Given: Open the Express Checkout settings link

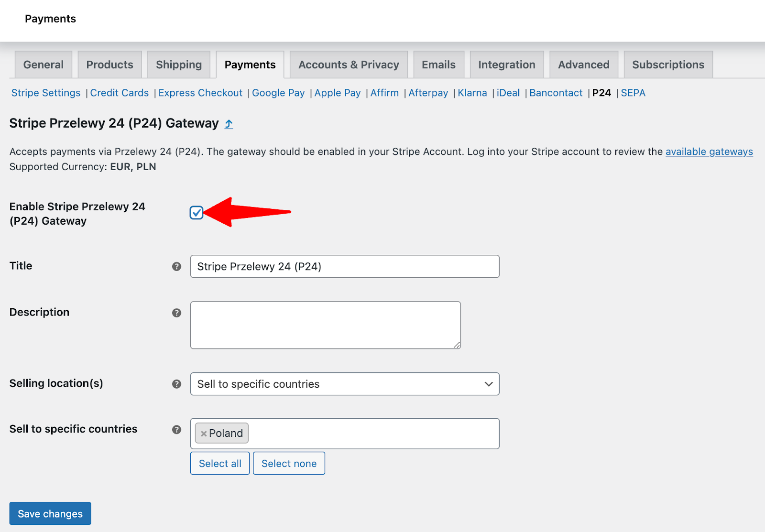Looking at the screenshot, I should [x=200, y=93].
